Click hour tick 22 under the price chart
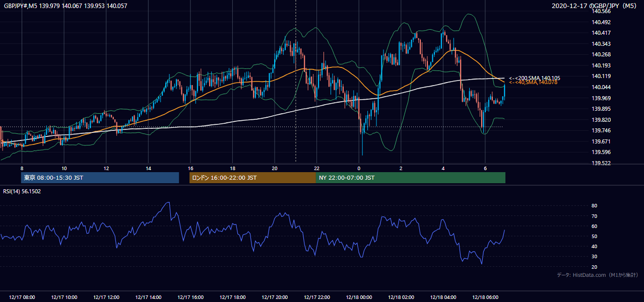The width and height of the screenshot is (644, 302). click(x=317, y=168)
